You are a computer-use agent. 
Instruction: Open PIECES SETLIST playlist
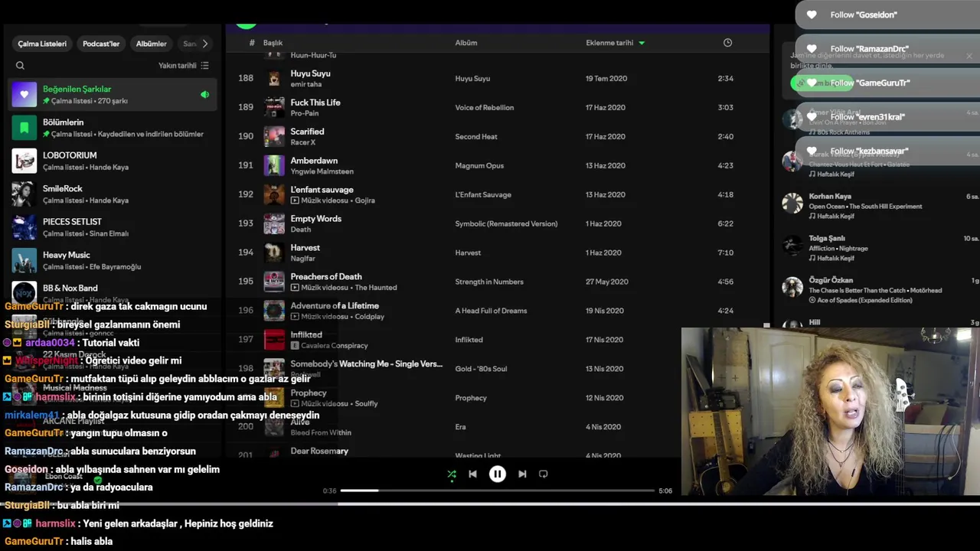click(x=113, y=227)
